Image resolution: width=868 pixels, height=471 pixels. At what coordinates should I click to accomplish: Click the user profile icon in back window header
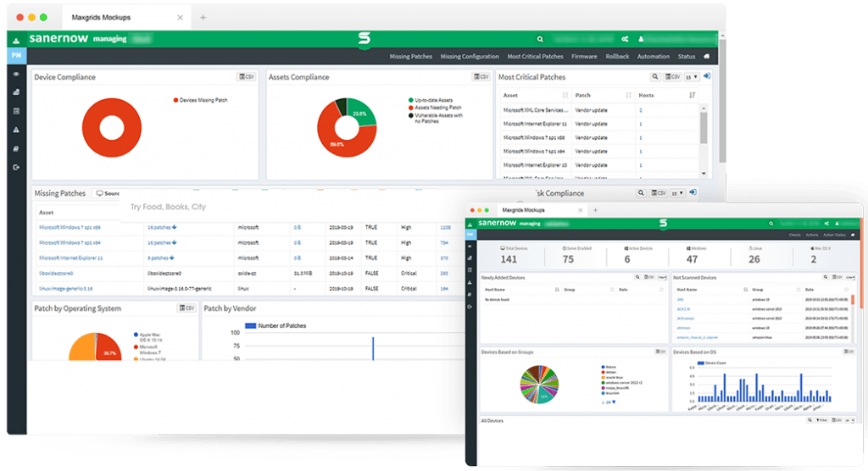(x=641, y=39)
